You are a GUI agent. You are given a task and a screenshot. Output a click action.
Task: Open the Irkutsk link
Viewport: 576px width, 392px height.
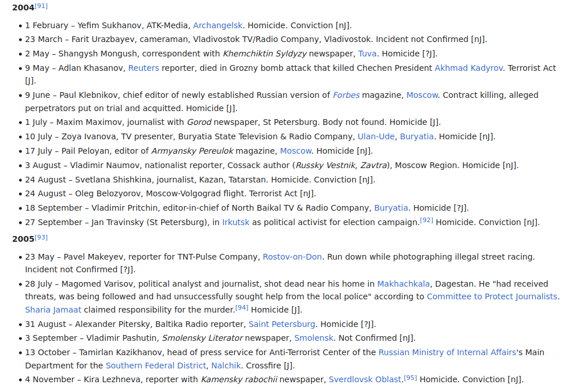click(236, 222)
